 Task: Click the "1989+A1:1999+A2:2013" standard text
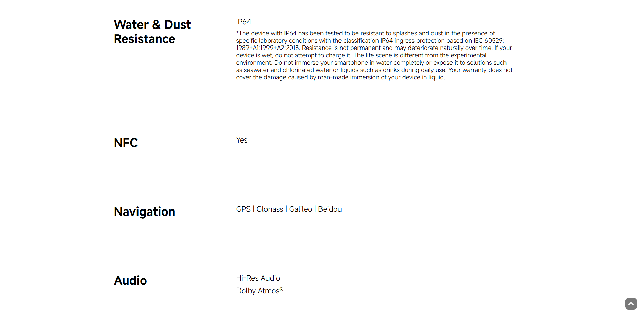pos(268,48)
